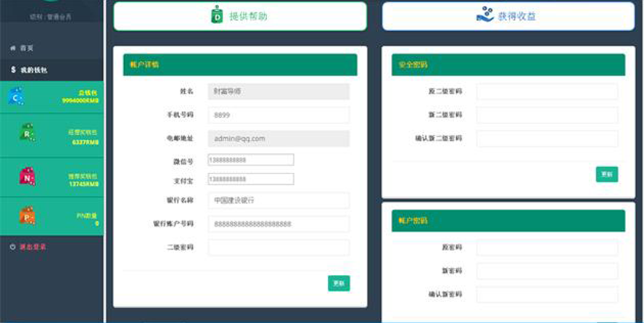Focus the 确认新二级密码 input
The image size is (644, 323).
pyautogui.click(x=547, y=139)
